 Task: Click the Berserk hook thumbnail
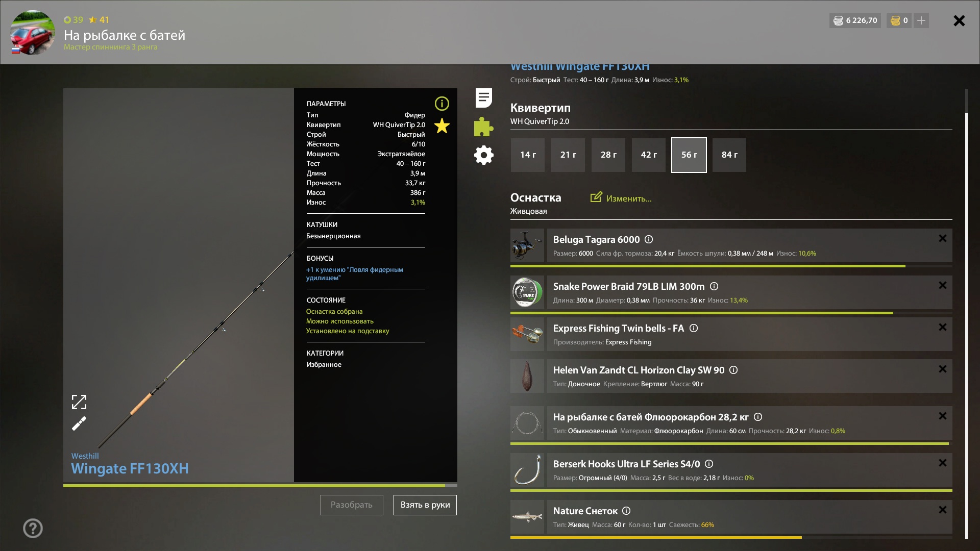point(527,470)
